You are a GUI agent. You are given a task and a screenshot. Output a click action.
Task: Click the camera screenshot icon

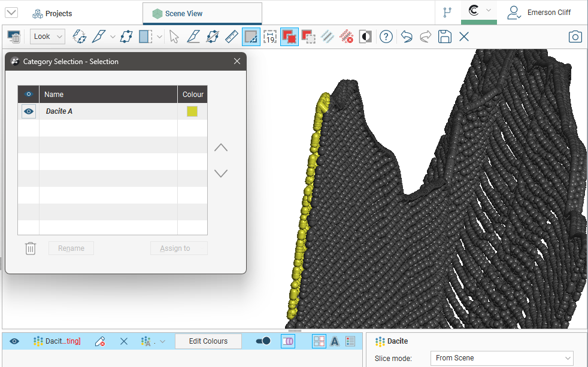click(575, 37)
